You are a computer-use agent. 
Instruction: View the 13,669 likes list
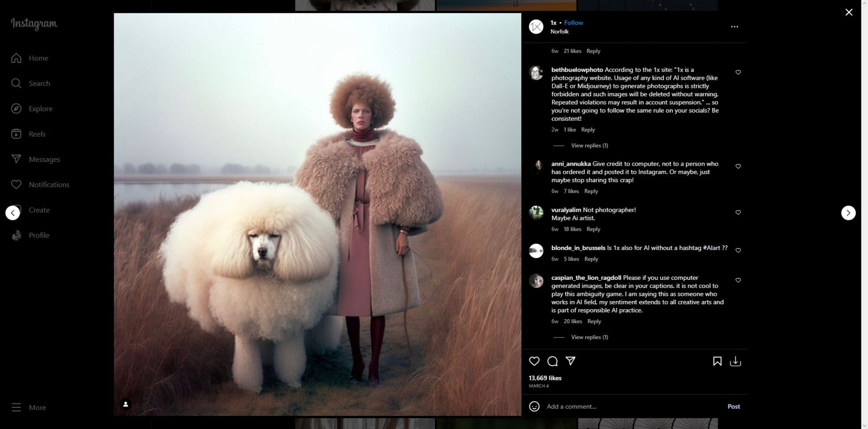coord(545,378)
